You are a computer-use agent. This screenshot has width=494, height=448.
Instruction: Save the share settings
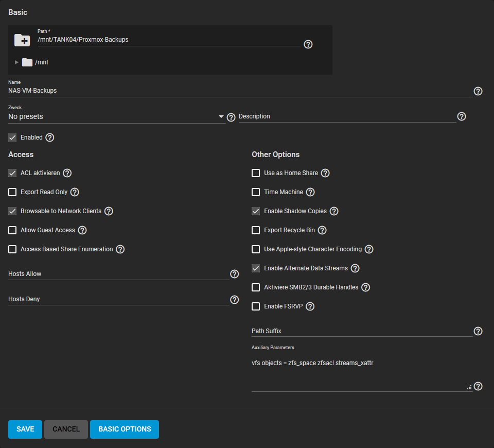point(25,429)
